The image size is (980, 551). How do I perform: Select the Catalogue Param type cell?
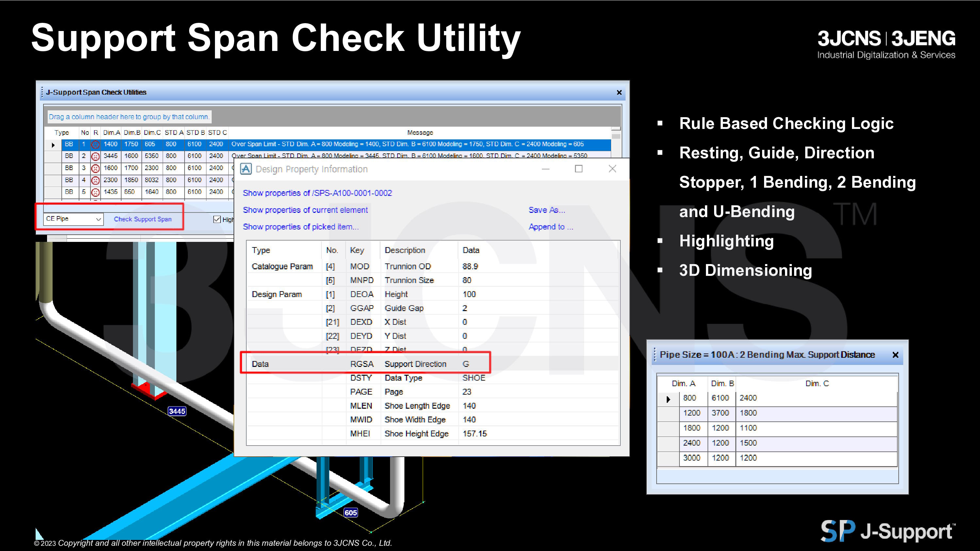[x=282, y=267]
